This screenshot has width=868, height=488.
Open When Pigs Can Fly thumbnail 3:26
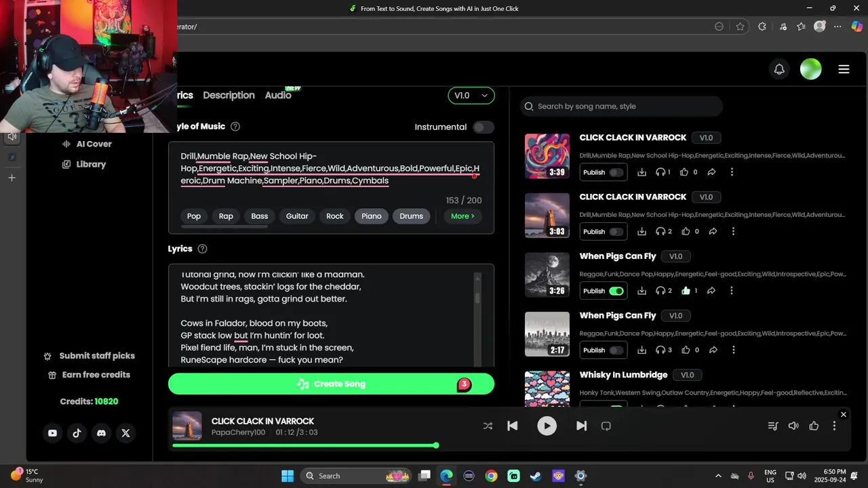(547, 274)
